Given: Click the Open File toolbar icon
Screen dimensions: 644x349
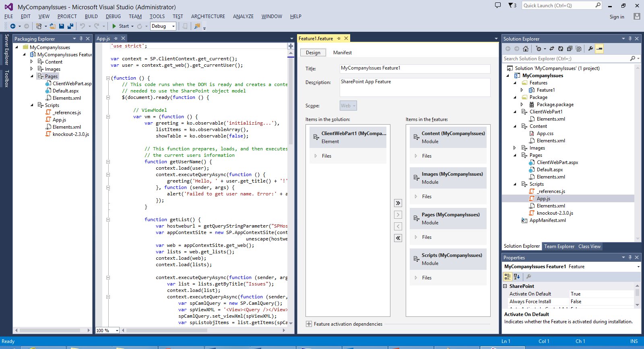Looking at the screenshot, I should pos(52,26).
